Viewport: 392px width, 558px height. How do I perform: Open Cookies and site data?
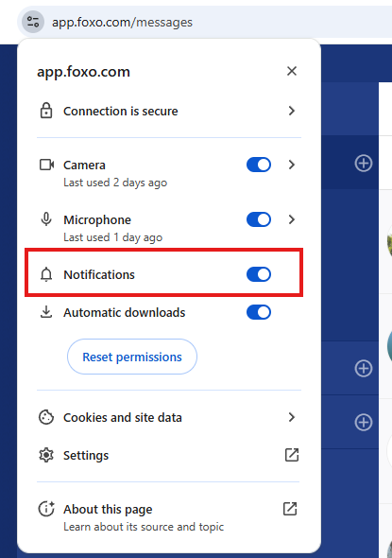[x=168, y=417]
